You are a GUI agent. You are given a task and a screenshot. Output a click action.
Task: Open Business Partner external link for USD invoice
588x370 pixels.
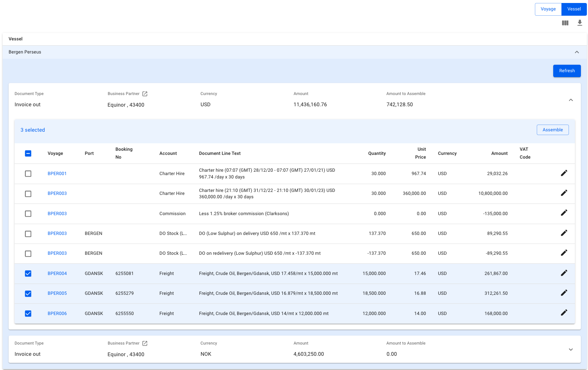pyautogui.click(x=145, y=94)
